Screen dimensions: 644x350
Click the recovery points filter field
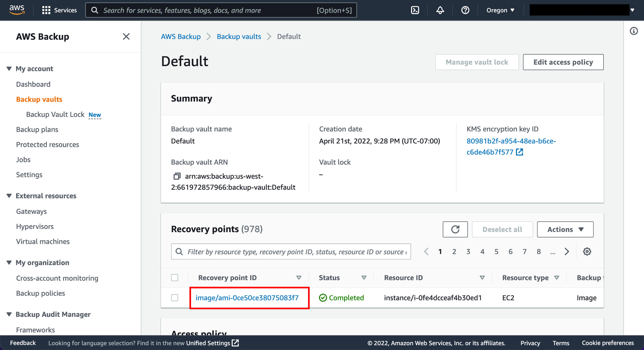click(291, 251)
